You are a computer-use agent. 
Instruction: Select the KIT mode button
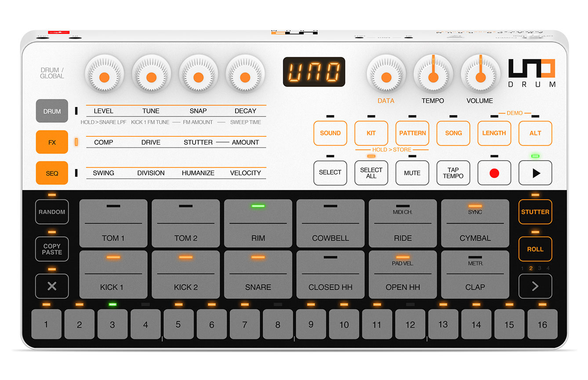pos(371,133)
